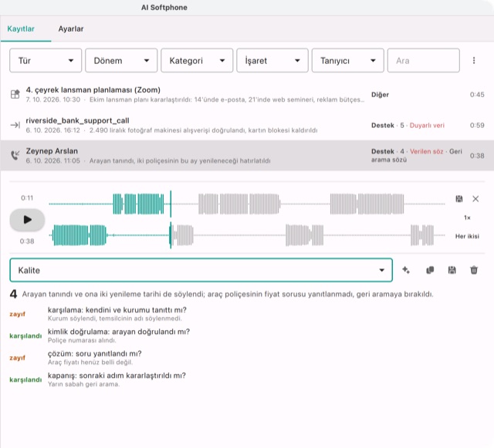Delete analysis with trash icon

tap(474, 270)
